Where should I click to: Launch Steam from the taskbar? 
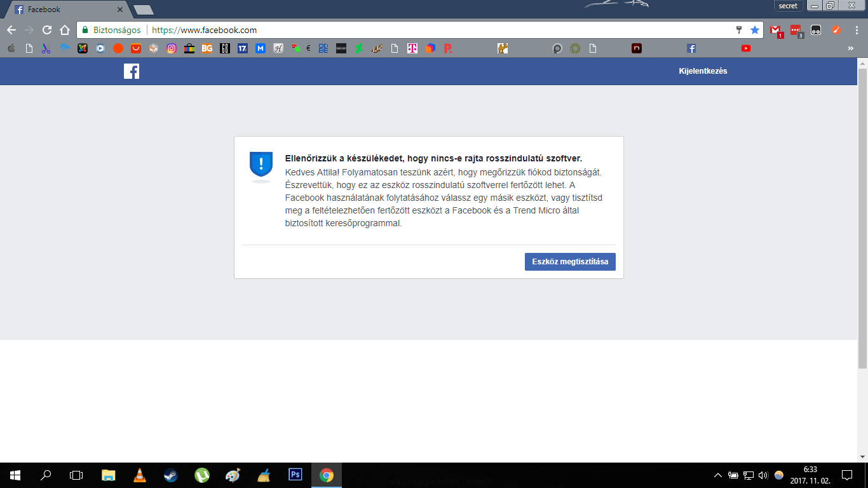(171, 475)
